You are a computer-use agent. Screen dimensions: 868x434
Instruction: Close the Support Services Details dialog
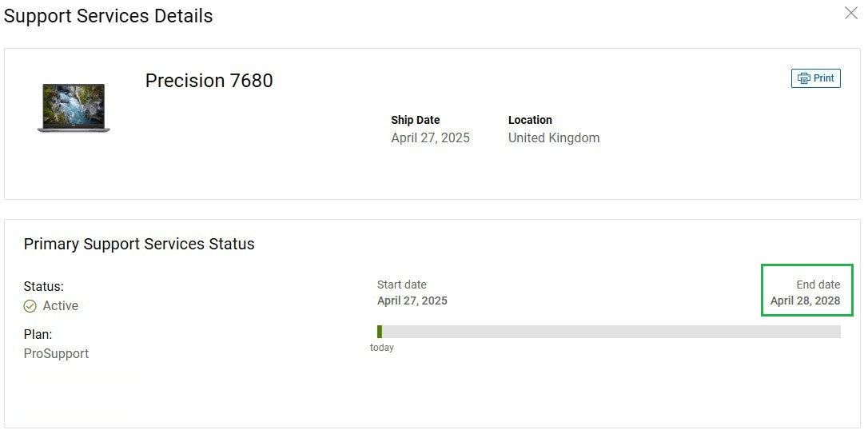click(851, 13)
